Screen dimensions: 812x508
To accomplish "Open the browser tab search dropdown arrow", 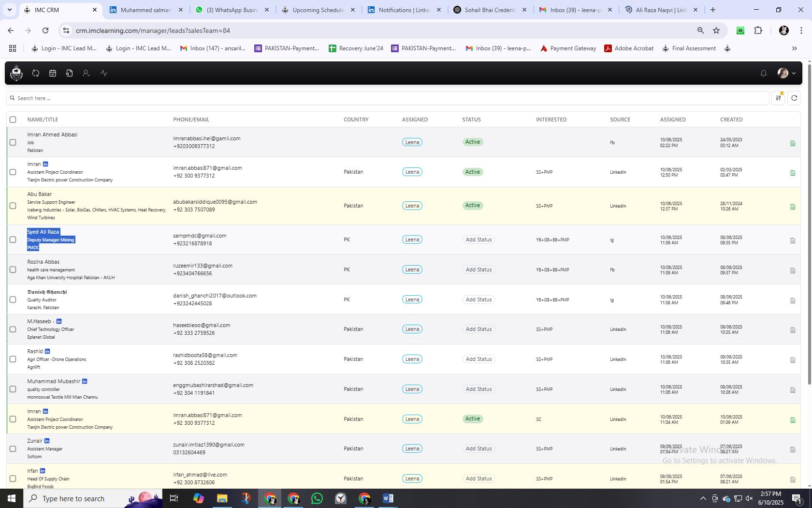I will click(x=10, y=10).
